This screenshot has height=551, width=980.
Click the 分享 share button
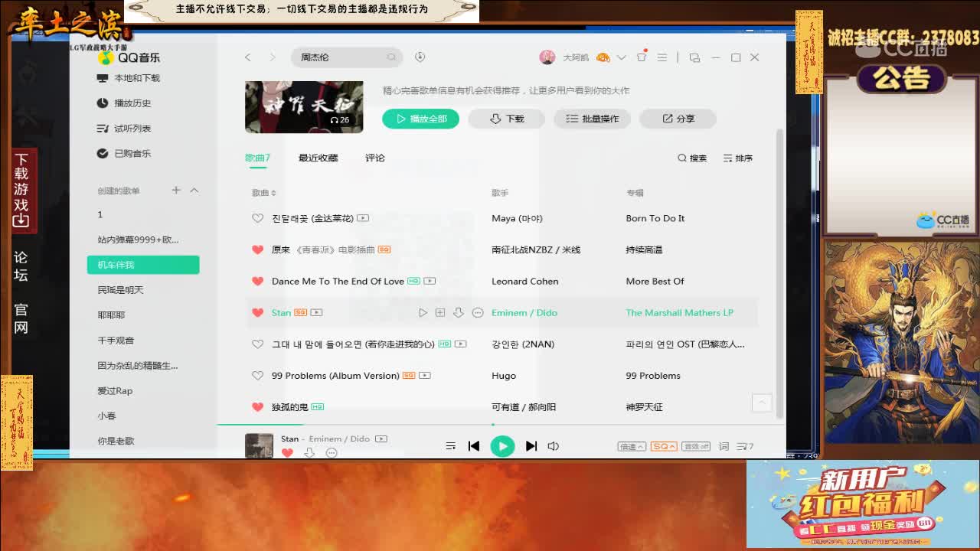678,119
